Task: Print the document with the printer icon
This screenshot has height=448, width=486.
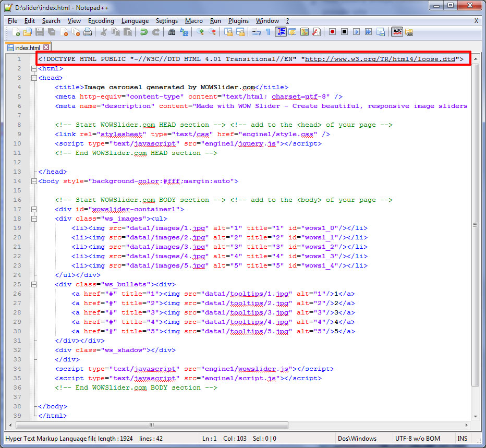Action: [88, 32]
